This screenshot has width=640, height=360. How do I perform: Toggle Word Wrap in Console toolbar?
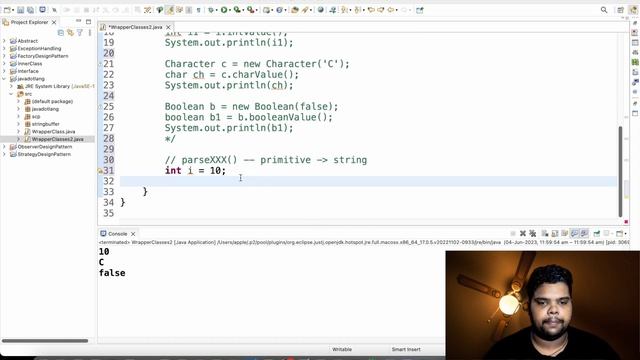click(x=564, y=233)
